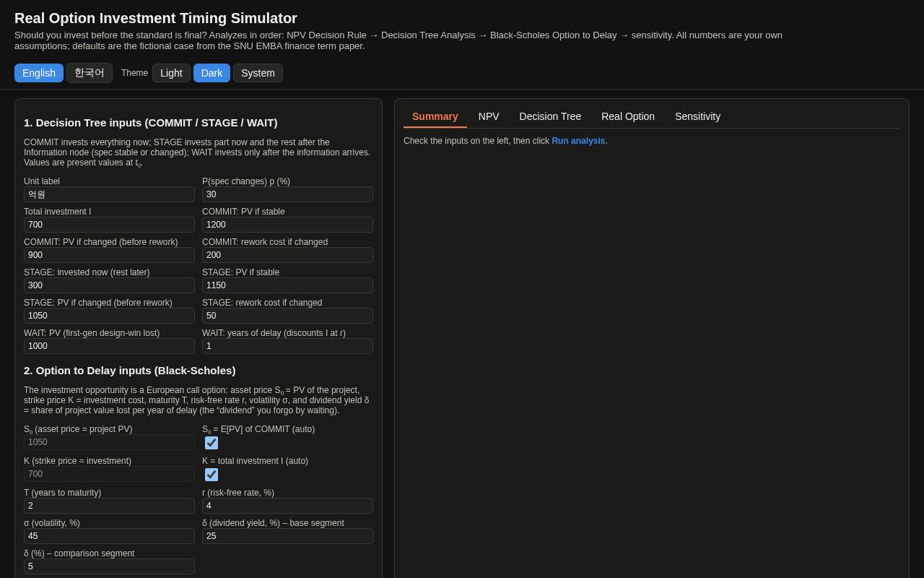Focus STAGE: PV if changed (before rework)
This screenshot has width=924, height=578.
109,316
